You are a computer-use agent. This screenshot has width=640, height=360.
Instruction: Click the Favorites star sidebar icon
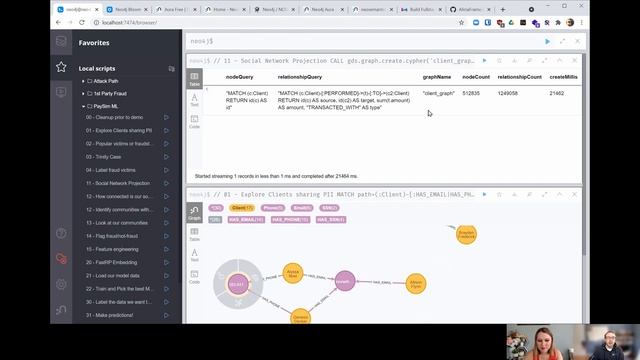click(x=61, y=67)
